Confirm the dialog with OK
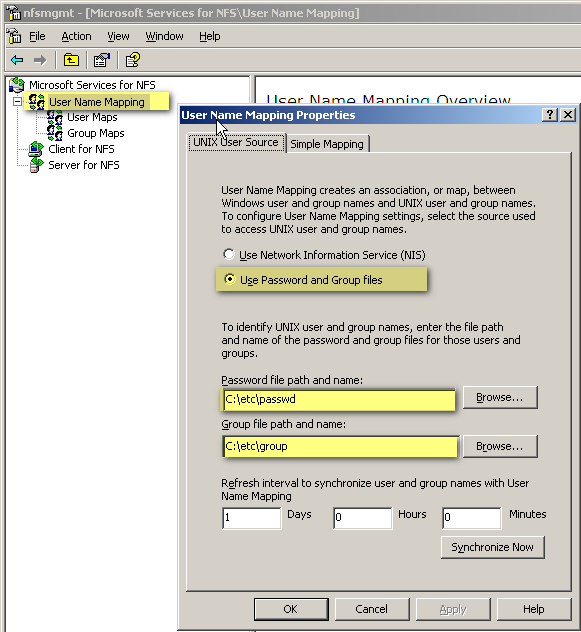The image size is (581, 632). pyautogui.click(x=291, y=609)
